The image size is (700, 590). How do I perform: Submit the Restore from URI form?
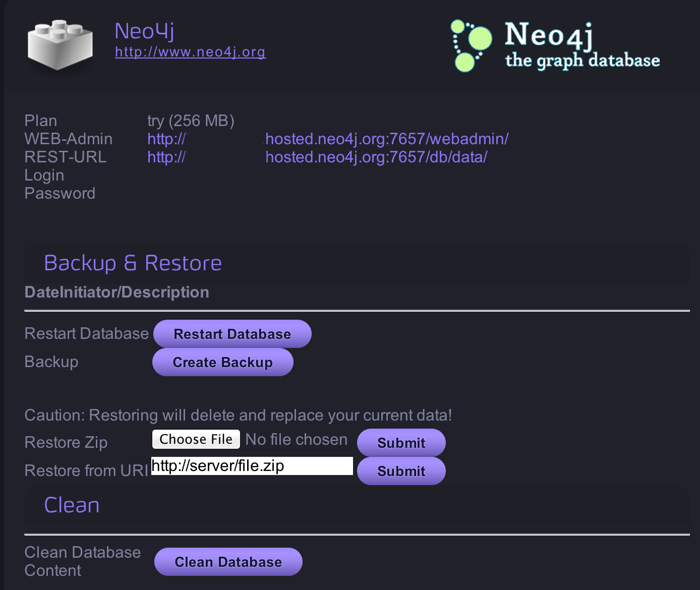click(x=401, y=471)
